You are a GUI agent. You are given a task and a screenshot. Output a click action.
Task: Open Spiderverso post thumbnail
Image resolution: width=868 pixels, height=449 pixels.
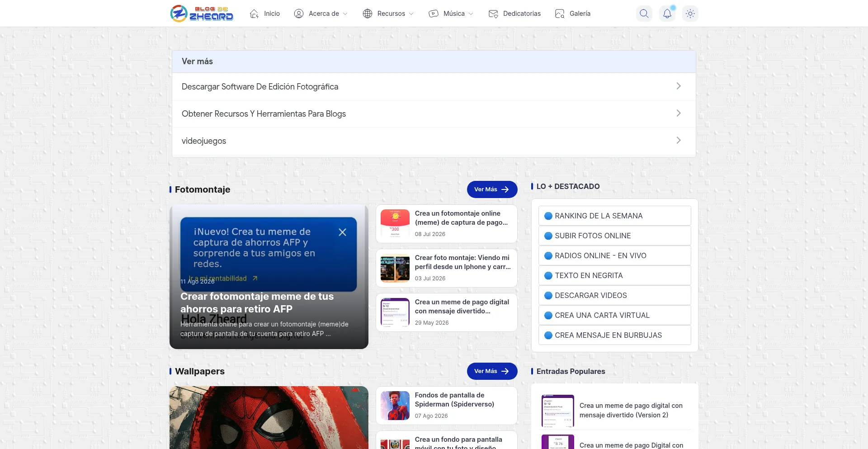pyautogui.click(x=395, y=405)
